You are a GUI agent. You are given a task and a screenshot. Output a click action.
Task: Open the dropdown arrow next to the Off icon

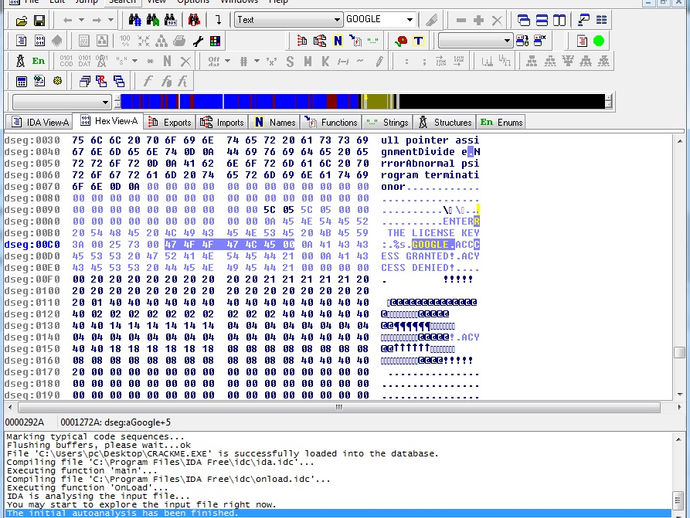pyautogui.click(x=228, y=61)
